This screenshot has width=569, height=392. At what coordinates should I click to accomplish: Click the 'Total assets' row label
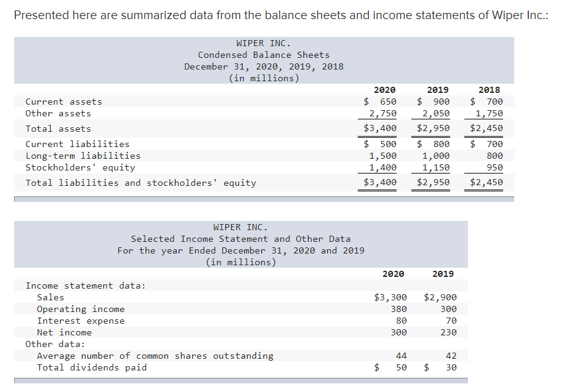click(58, 129)
